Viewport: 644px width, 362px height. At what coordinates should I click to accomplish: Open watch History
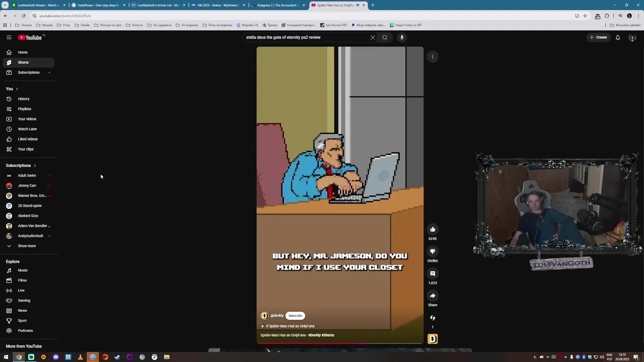coord(28,99)
